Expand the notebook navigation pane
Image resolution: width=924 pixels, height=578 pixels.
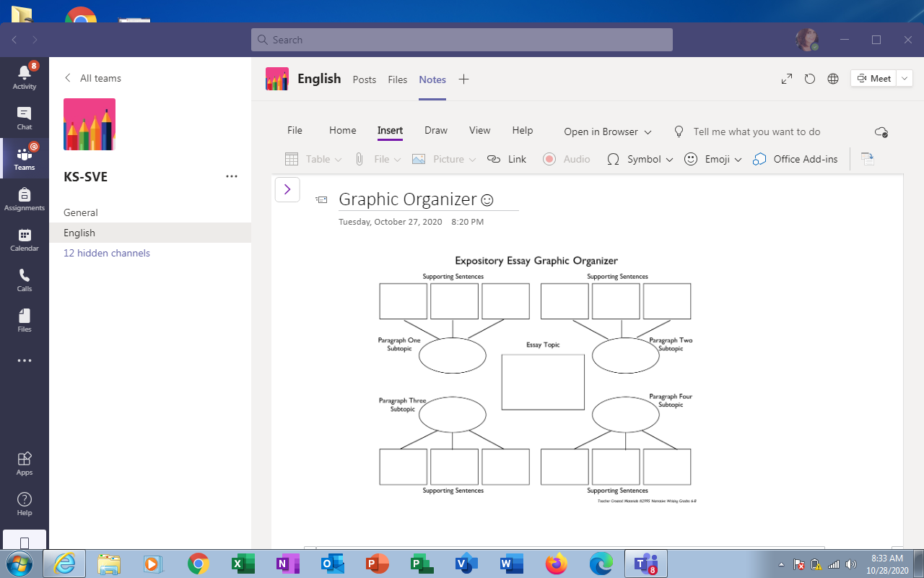(x=287, y=189)
